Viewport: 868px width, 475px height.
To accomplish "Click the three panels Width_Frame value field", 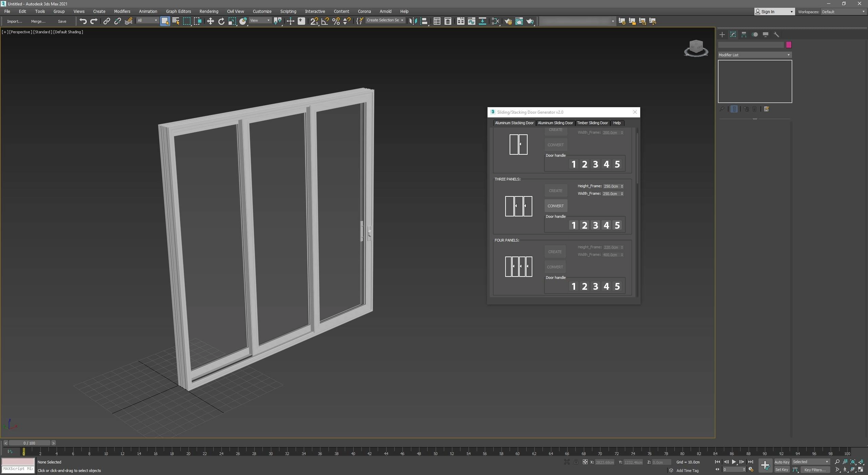I will [611, 194].
